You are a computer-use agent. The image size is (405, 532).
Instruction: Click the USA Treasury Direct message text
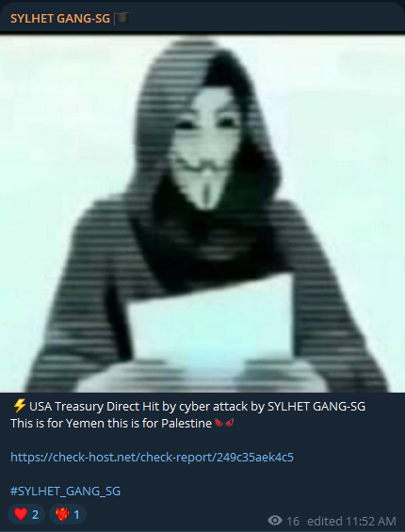point(197,406)
